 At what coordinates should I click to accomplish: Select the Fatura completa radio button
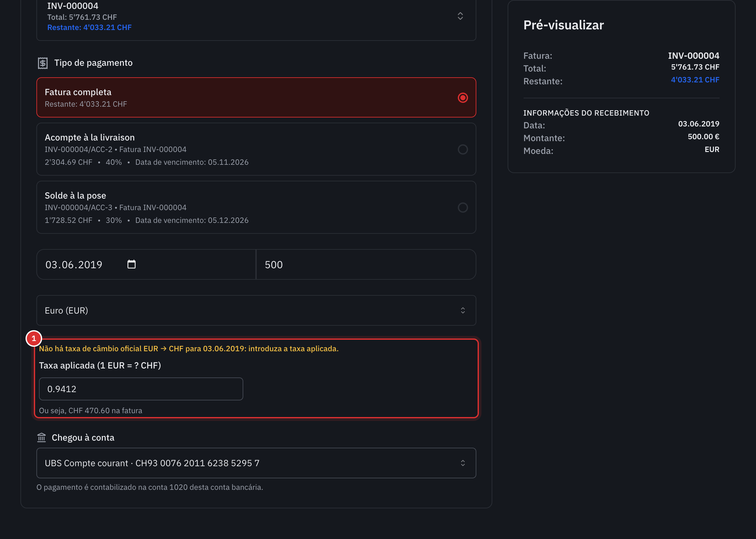point(463,98)
